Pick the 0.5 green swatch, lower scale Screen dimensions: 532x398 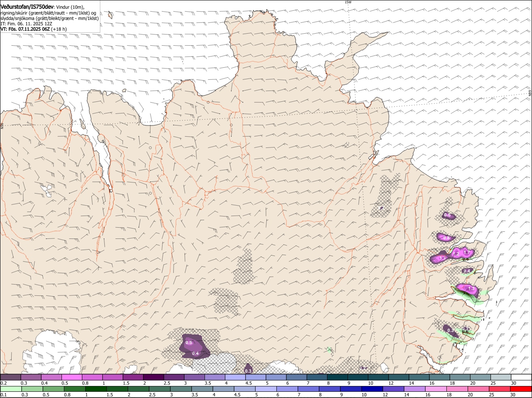(53, 389)
